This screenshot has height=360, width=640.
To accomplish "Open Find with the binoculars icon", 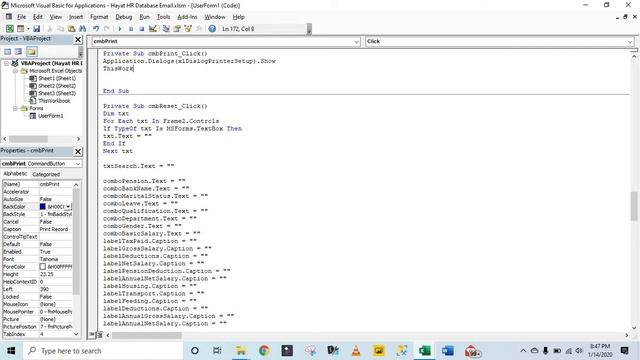I will click(x=82, y=29).
